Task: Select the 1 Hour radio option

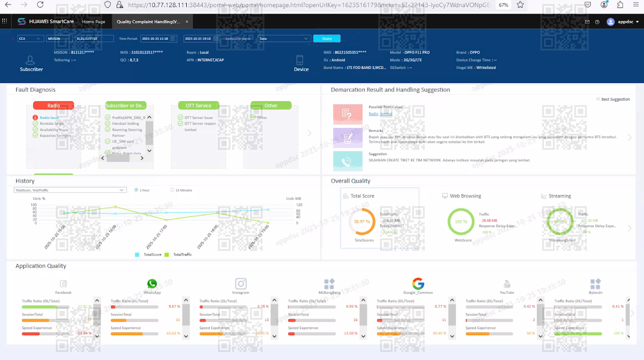Action: pos(136,190)
